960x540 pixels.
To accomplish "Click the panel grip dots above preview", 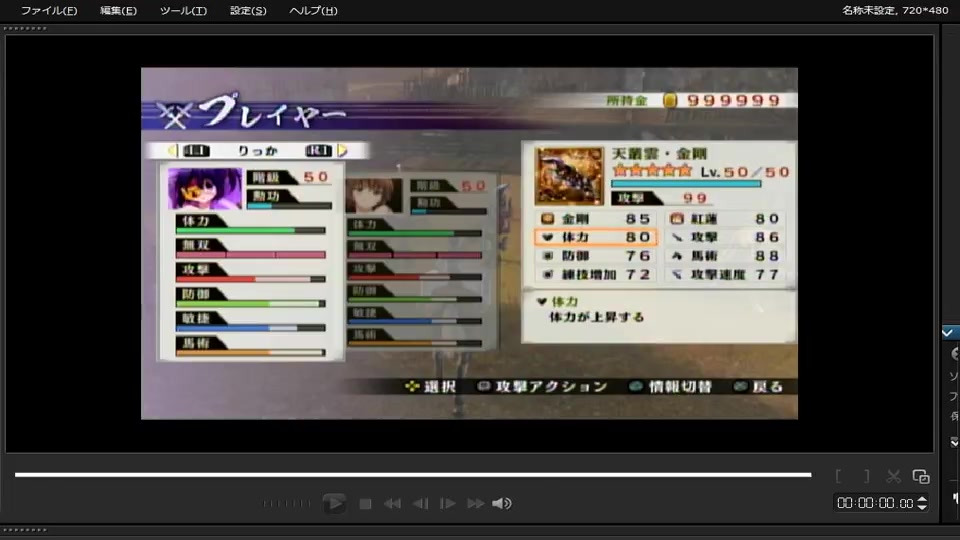I will point(25,28).
